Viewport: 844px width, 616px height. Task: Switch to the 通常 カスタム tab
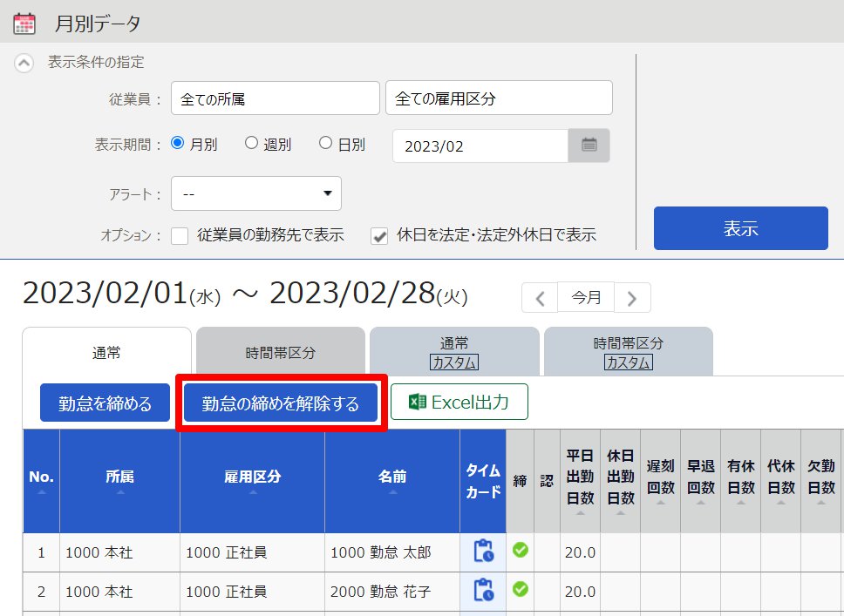454,352
